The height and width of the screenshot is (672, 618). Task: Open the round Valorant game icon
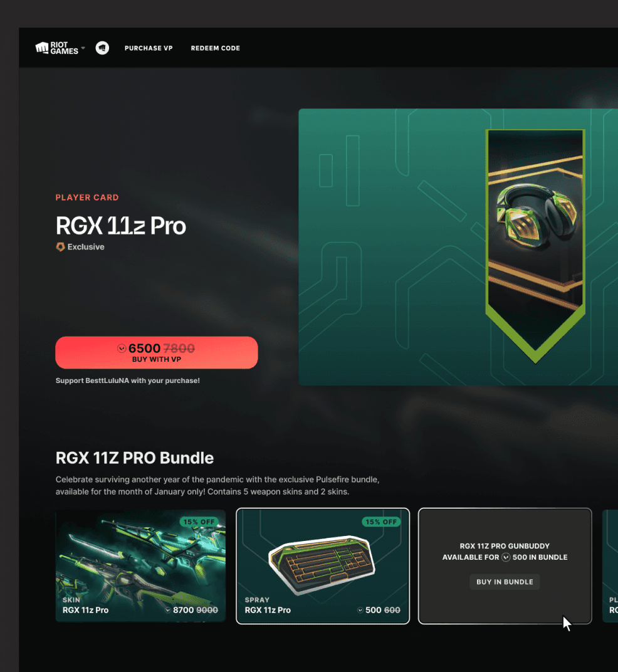(102, 48)
